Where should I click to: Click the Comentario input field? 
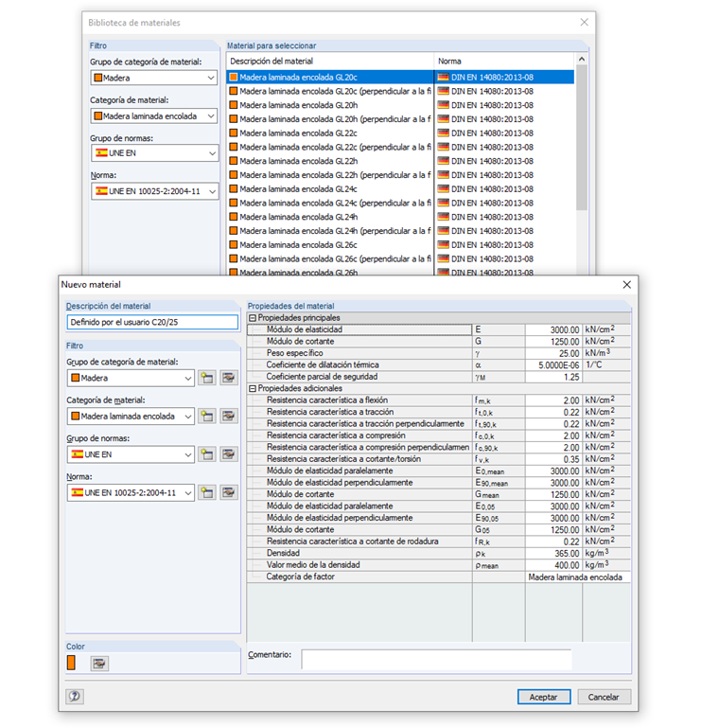coord(436,659)
